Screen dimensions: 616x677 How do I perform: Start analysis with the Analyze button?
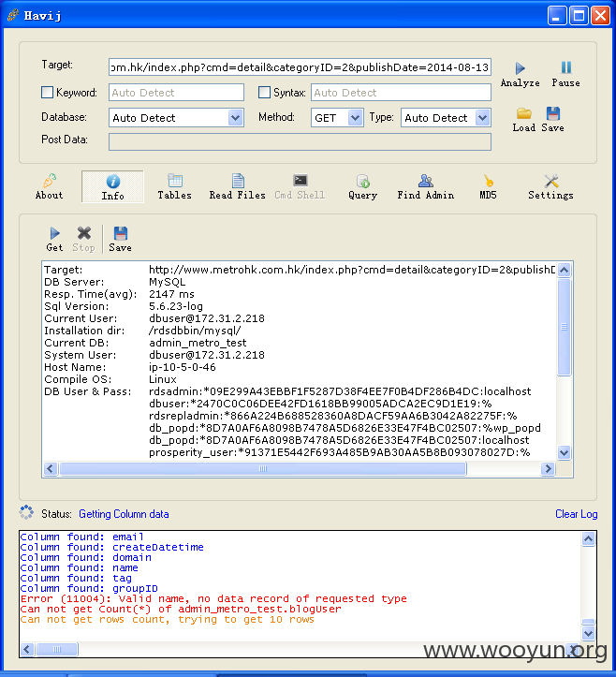(x=520, y=74)
